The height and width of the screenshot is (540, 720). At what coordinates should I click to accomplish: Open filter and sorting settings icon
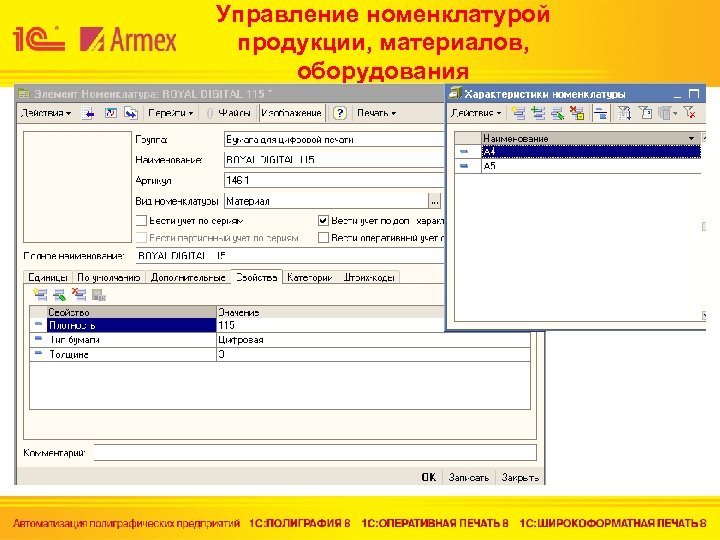pos(624,113)
